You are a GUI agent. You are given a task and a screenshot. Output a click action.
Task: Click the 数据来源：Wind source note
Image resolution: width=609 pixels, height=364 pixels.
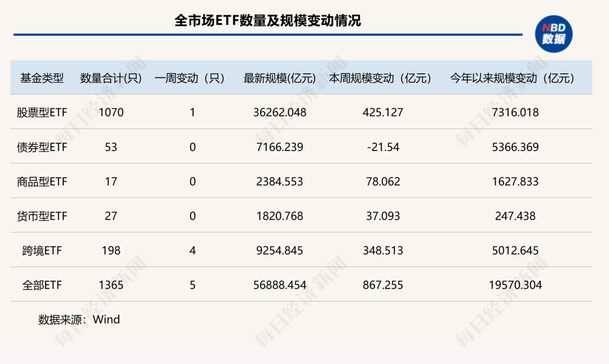click(x=79, y=320)
